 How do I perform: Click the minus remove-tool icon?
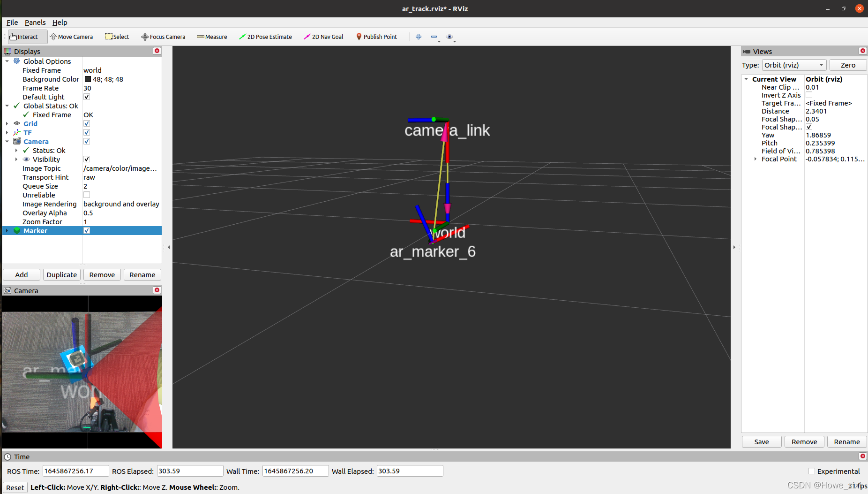(x=434, y=37)
